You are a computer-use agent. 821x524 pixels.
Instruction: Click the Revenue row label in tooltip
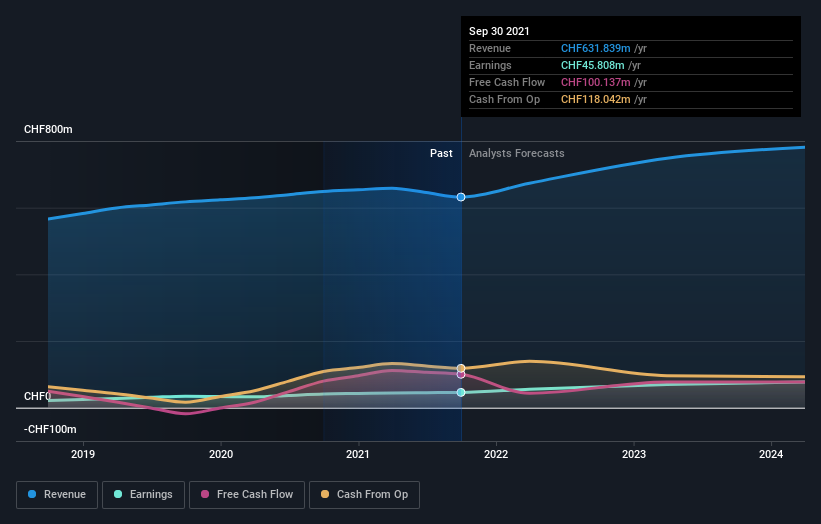click(490, 48)
